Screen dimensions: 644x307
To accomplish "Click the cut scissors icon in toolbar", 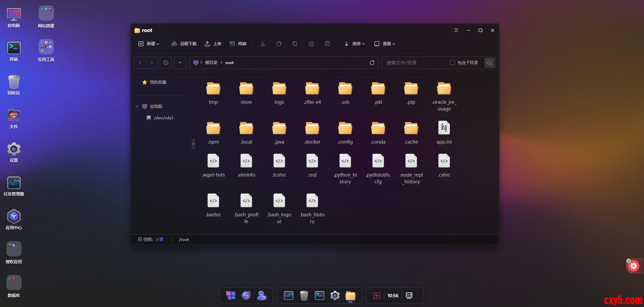I will point(263,44).
